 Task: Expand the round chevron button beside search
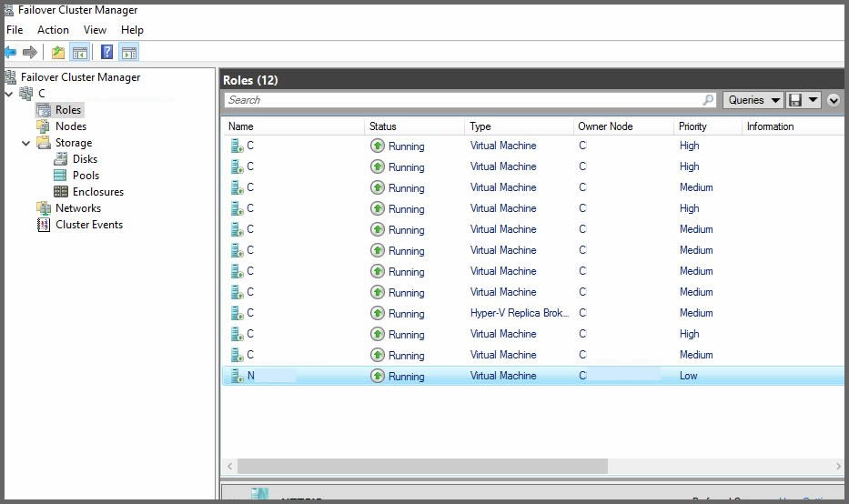[x=834, y=100]
